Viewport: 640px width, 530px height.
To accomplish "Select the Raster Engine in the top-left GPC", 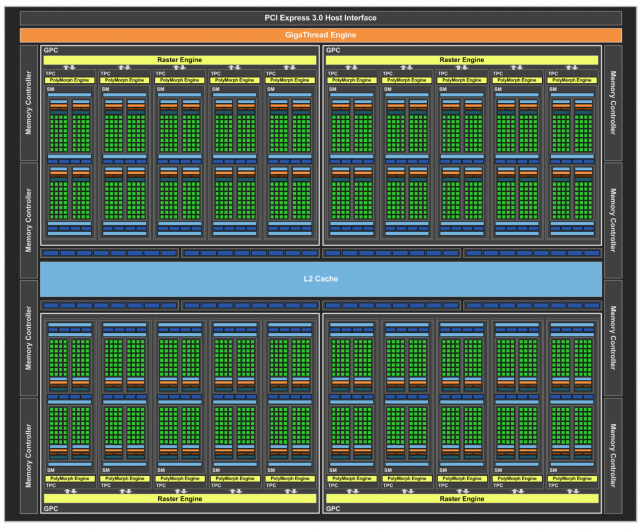I will coord(179,60).
